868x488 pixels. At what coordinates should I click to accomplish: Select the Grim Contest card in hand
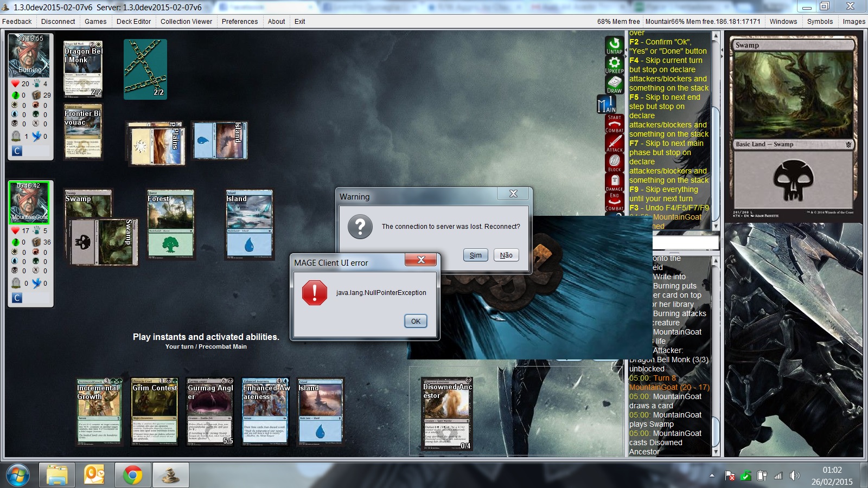[154, 412]
